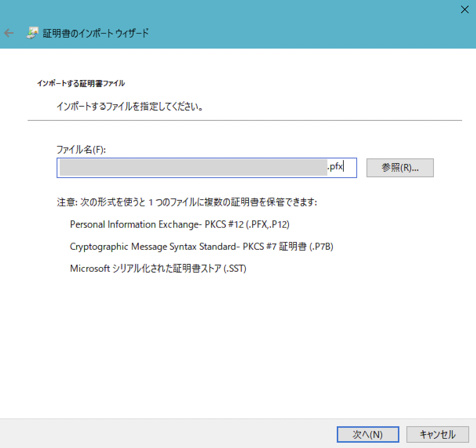Click the horizontal separator under the instruction text

[x=244, y=120]
